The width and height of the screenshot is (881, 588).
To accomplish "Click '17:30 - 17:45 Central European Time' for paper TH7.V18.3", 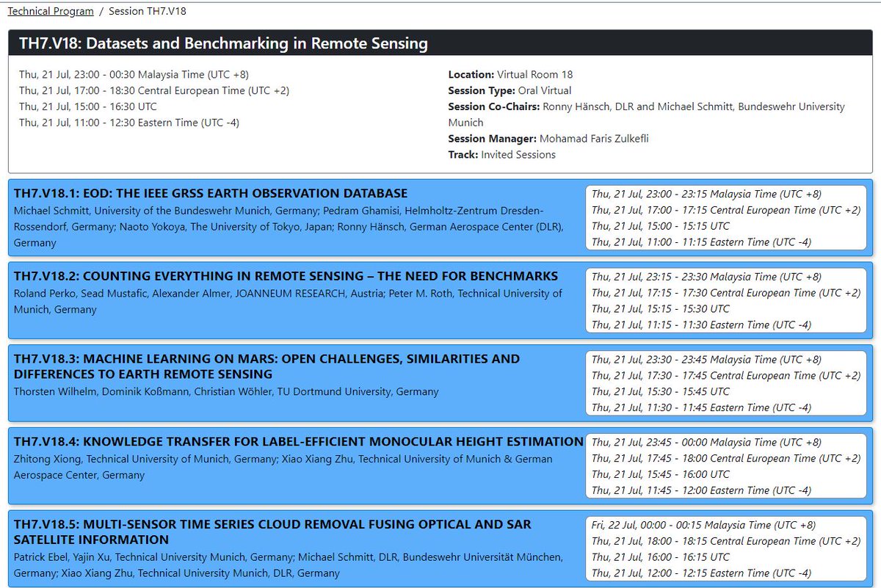I will click(725, 376).
